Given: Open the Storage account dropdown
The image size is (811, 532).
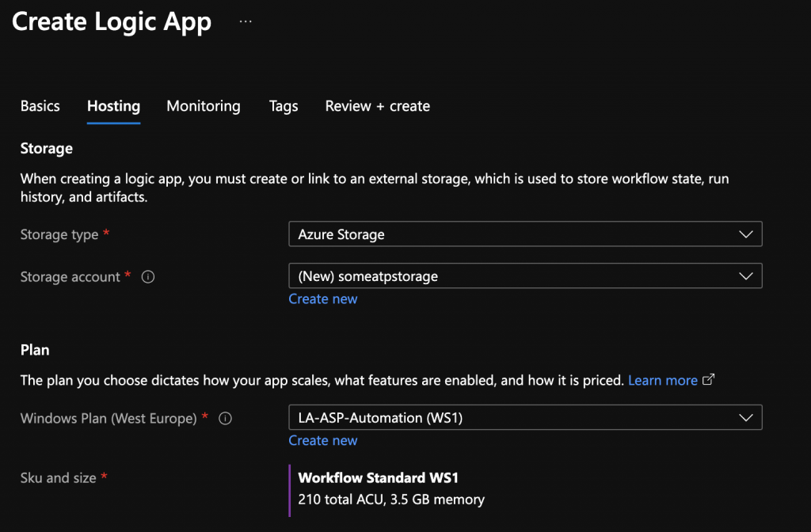Looking at the screenshot, I should click(x=524, y=276).
